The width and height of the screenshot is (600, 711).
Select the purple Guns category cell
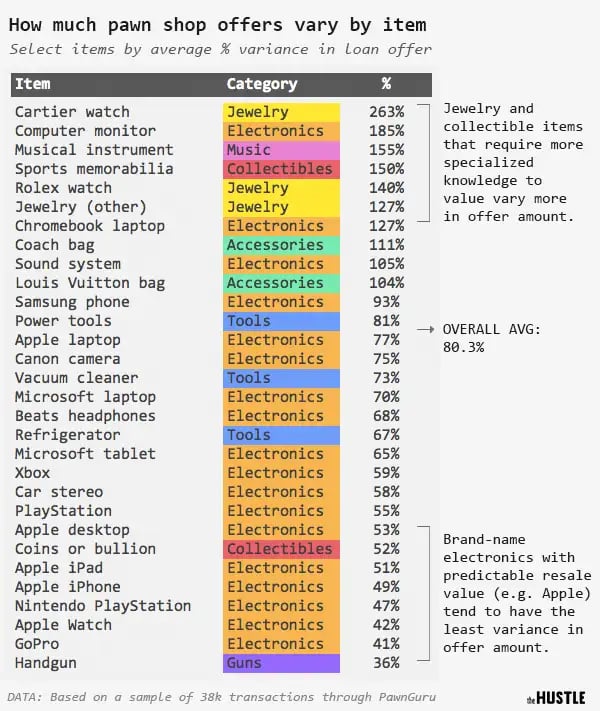tap(281, 663)
